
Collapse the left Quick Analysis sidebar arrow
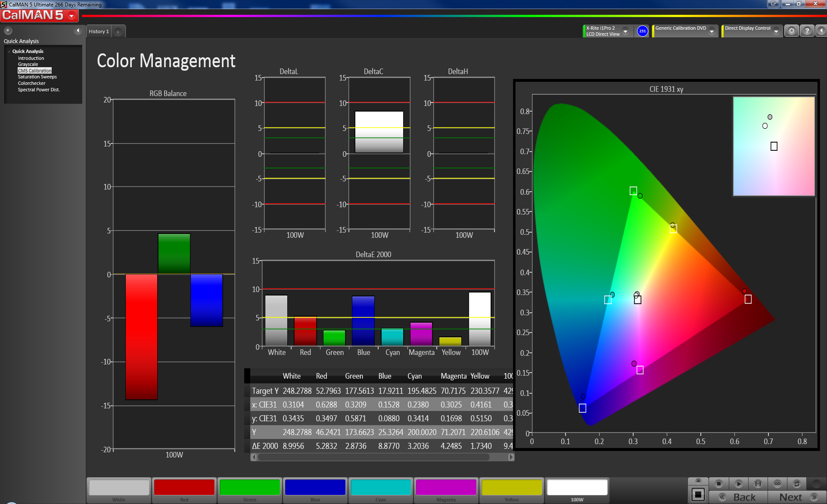click(x=78, y=31)
